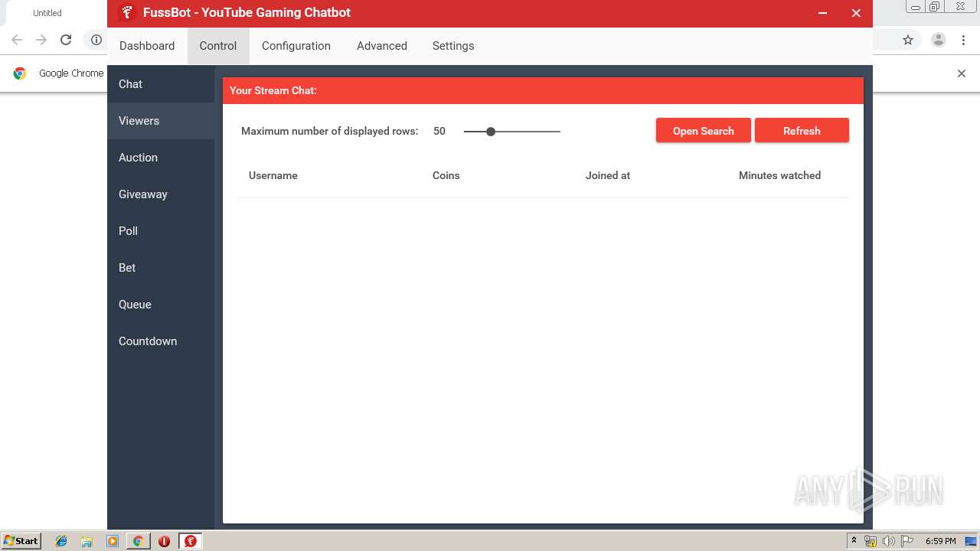Open Countdown section in sidebar
Screen dimensions: 980x551
(x=161, y=341)
